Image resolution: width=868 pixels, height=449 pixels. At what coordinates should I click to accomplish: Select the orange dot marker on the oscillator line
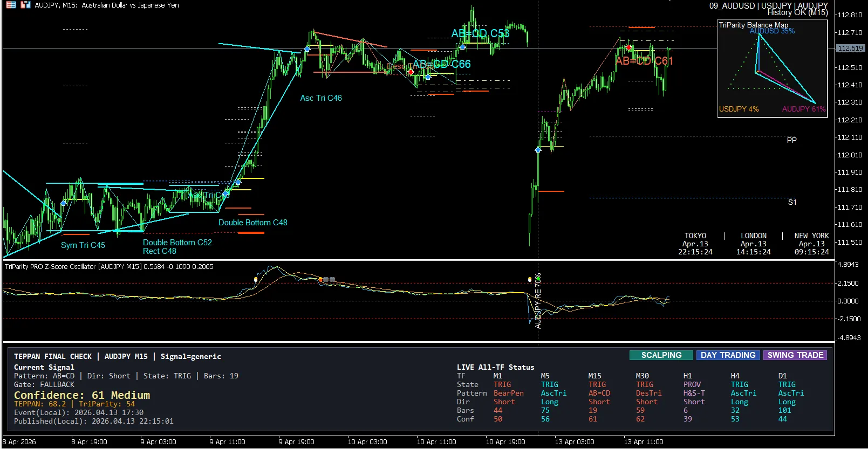pos(320,279)
